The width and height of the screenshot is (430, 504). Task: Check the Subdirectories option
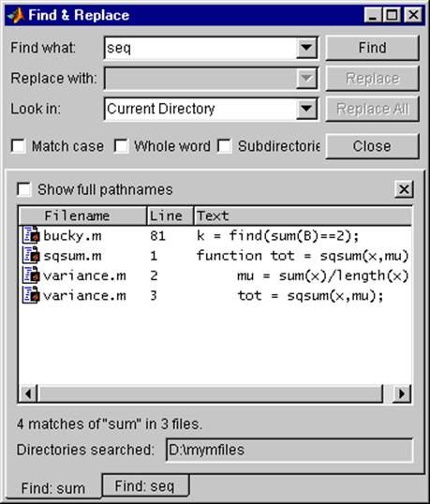tap(224, 146)
